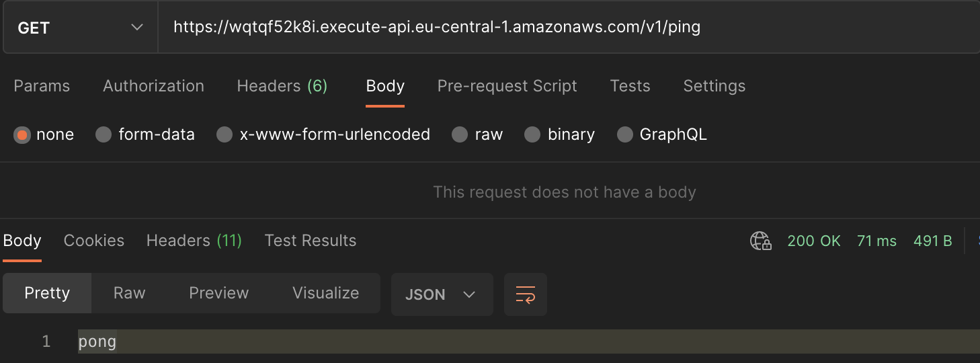Click the Visualize response view button

pos(325,293)
